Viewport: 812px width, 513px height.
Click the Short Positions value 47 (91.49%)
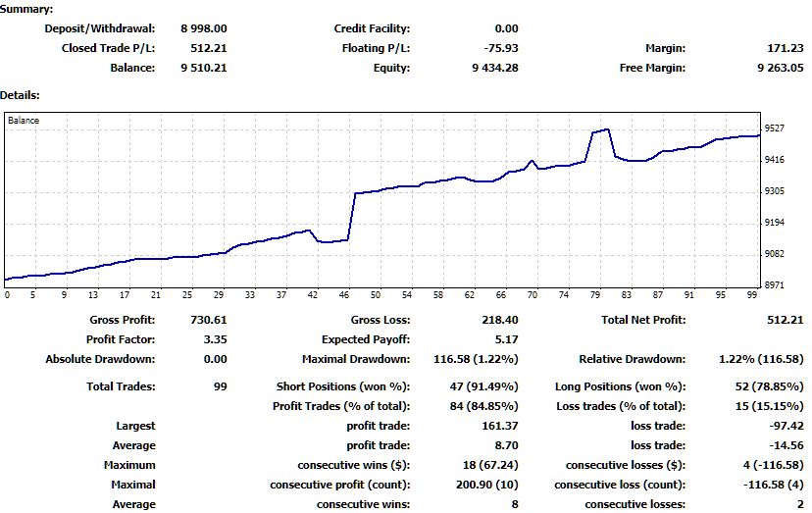483,386
